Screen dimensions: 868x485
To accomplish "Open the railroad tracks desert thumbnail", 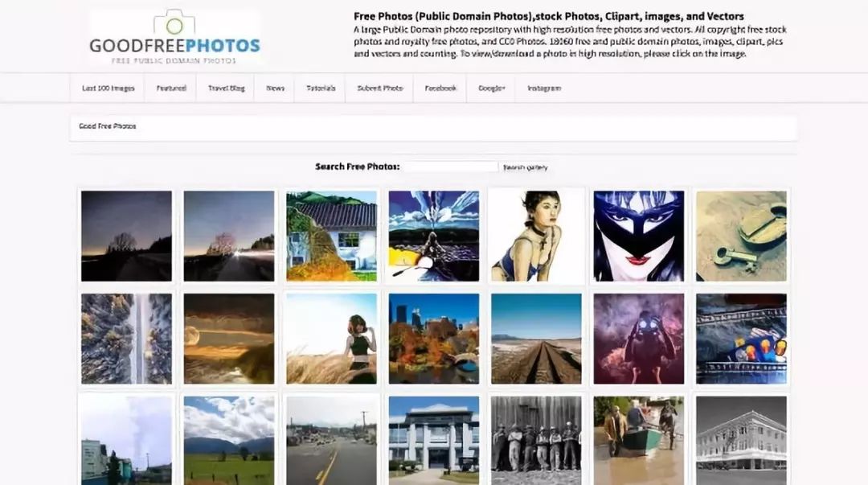I will coord(536,339).
